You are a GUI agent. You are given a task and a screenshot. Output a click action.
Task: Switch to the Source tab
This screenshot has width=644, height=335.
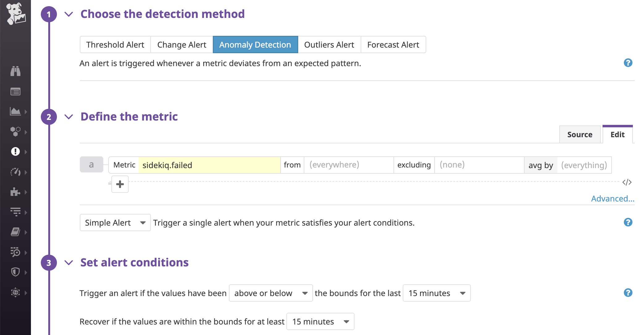tap(580, 134)
